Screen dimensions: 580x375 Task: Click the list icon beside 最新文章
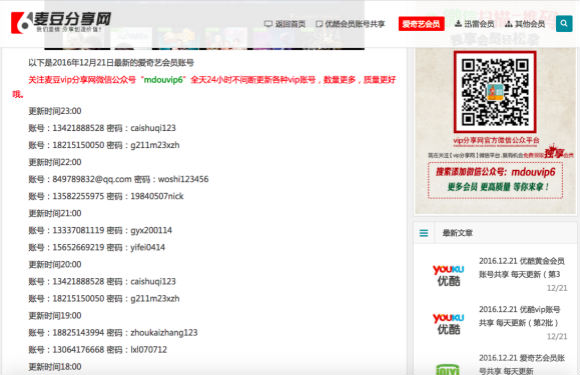pyautogui.click(x=424, y=233)
